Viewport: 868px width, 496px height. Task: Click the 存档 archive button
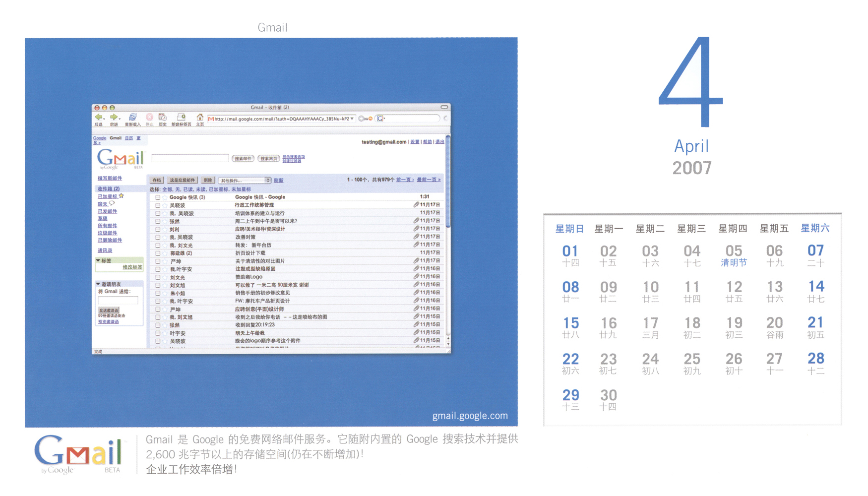point(156,181)
